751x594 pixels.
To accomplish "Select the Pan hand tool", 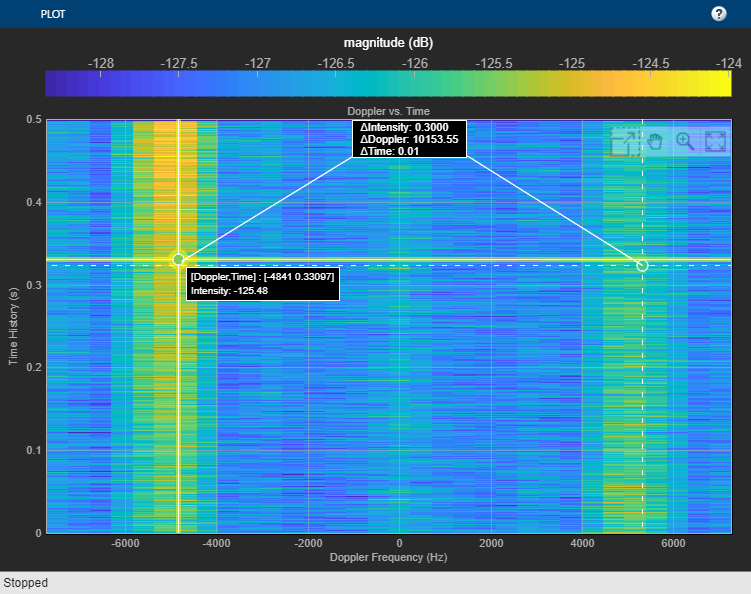I will [x=655, y=141].
